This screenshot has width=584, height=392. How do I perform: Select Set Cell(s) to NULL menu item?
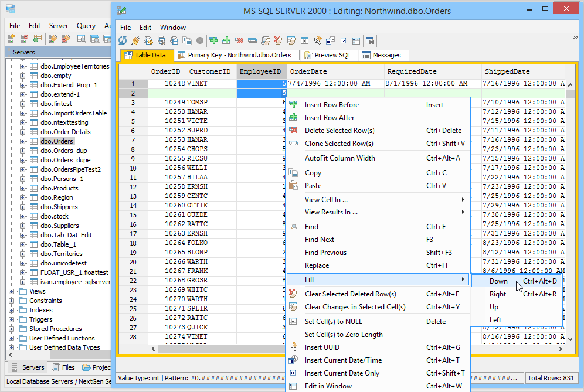(x=378, y=321)
